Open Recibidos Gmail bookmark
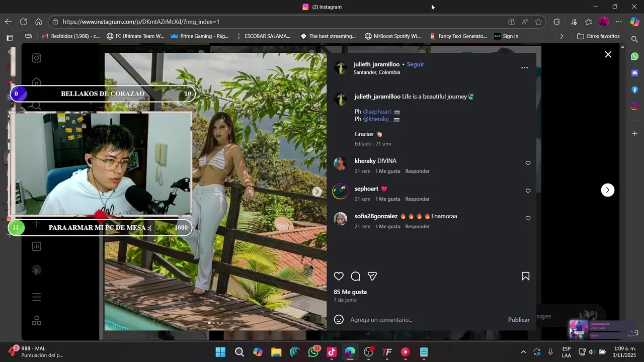This screenshot has height=362, width=644. click(x=70, y=36)
